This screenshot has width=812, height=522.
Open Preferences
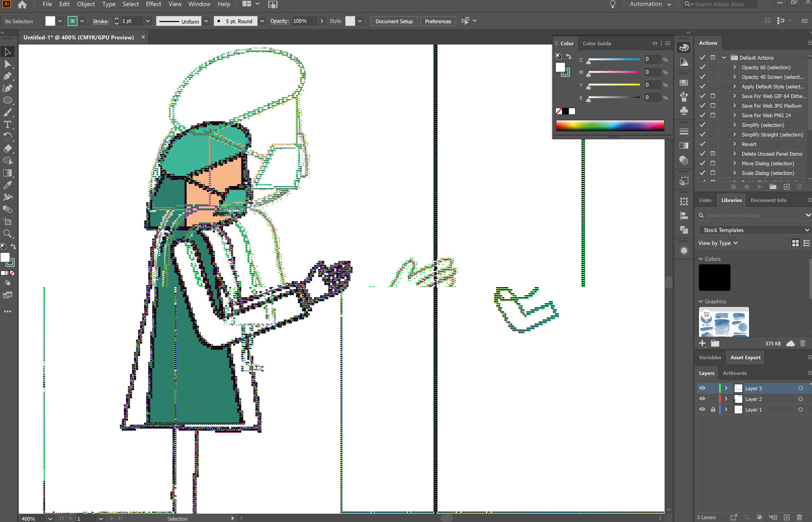click(x=438, y=21)
